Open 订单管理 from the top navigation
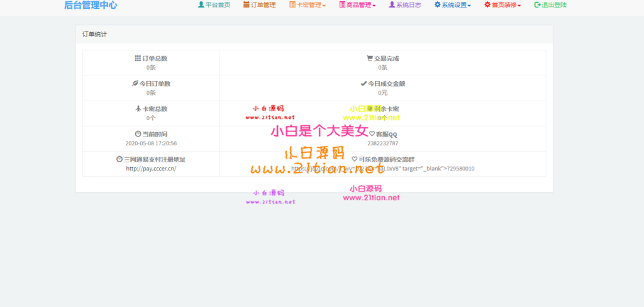644x307 pixels. pyautogui.click(x=259, y=5)
